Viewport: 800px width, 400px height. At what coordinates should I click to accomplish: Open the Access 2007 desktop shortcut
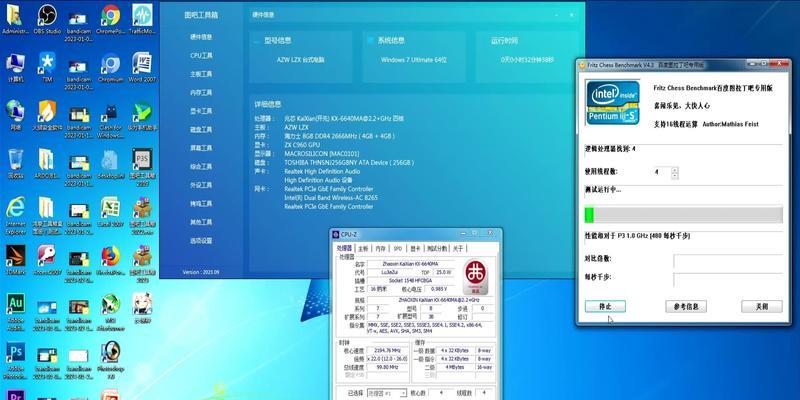click(x=47, y=259)
